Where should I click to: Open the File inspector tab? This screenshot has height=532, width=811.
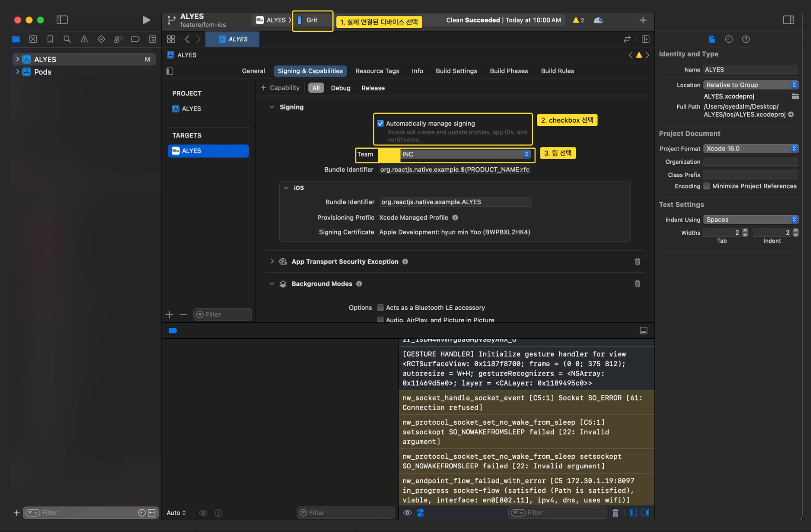[712, 39]
